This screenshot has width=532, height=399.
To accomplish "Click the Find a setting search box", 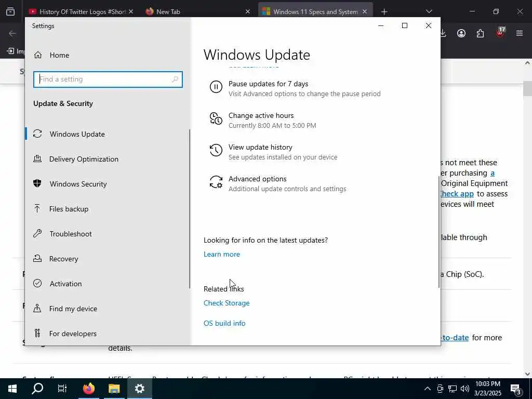I will tap(108, 79).
